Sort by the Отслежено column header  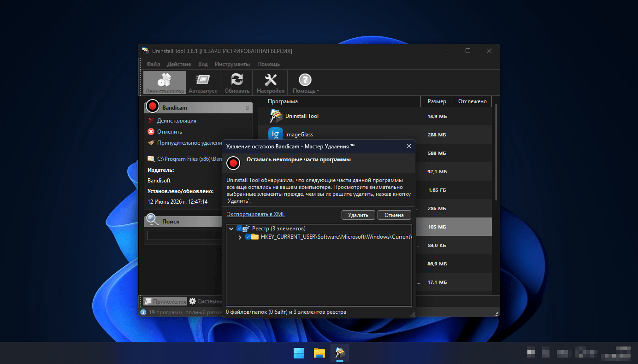(x=472, y=101)
